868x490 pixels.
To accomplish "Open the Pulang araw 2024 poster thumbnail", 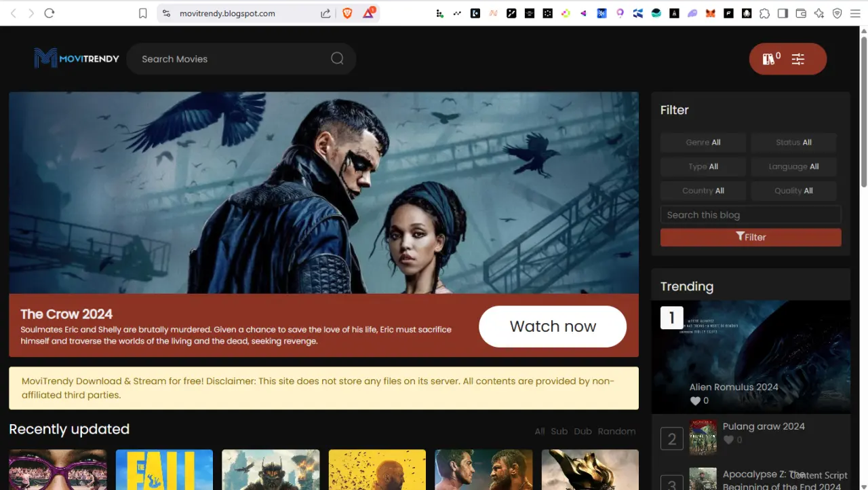I will [x=703, y=437].
